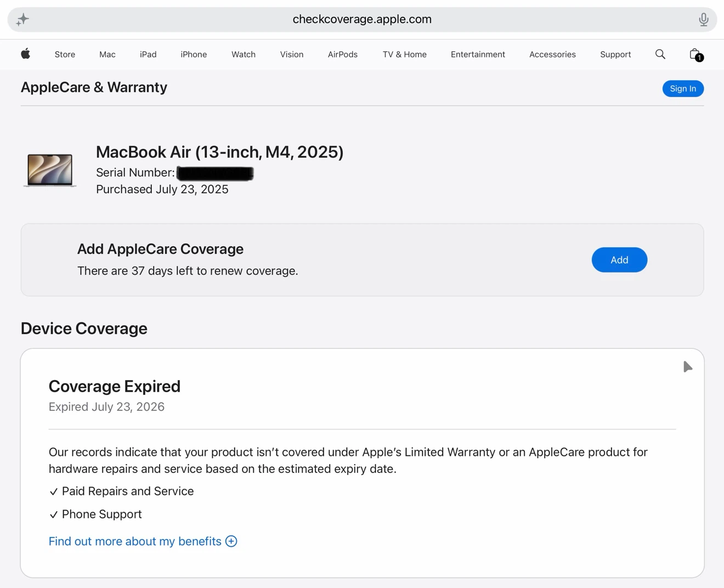Click the plus circle icon beside benefits link

(x=231, y=541)
